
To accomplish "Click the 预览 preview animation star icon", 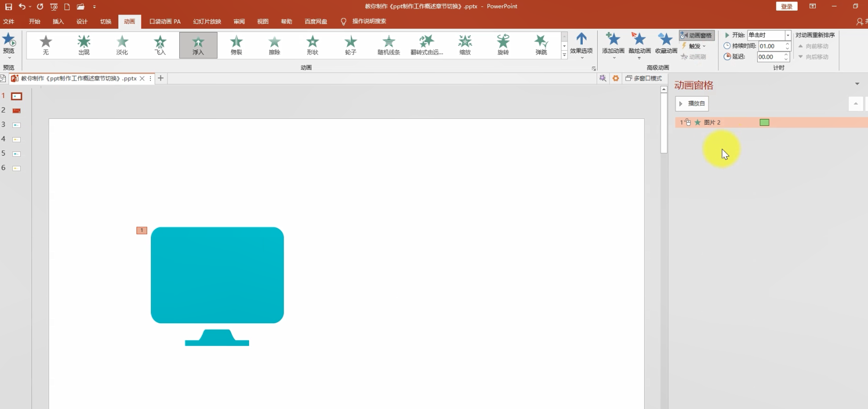I will pyautogui.click(x=9, y=39).
